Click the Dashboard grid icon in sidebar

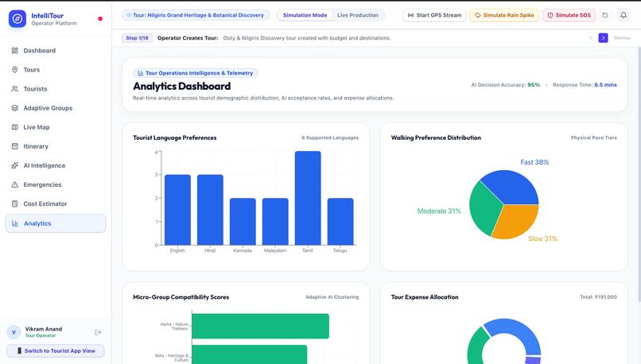click(15, 51)
